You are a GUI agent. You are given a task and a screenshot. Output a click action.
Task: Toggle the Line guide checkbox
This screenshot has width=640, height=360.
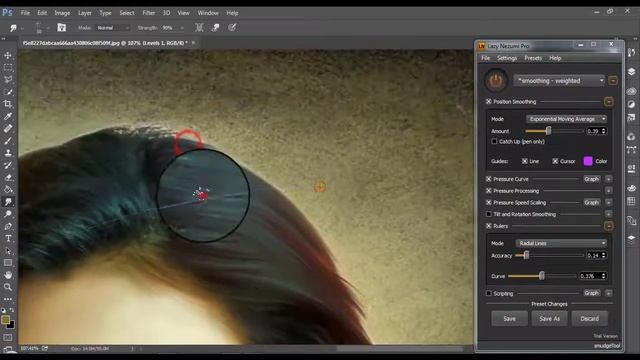(524, 161)
